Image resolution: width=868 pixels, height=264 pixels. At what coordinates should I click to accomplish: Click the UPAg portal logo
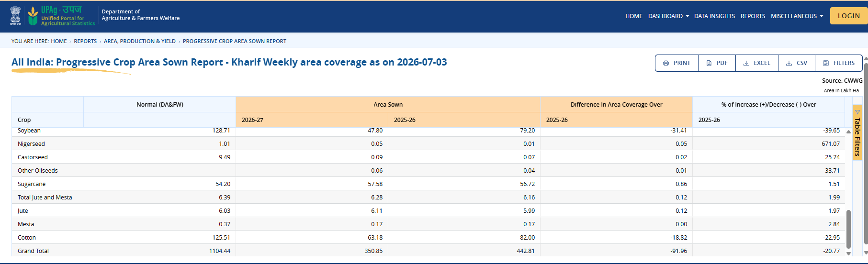tap(61, 16)
